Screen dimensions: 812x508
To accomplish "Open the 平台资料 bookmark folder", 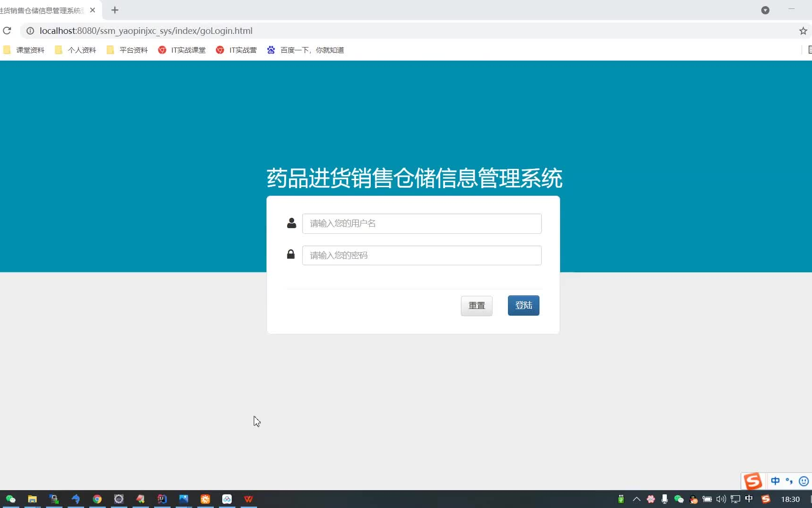I will 127,50.
